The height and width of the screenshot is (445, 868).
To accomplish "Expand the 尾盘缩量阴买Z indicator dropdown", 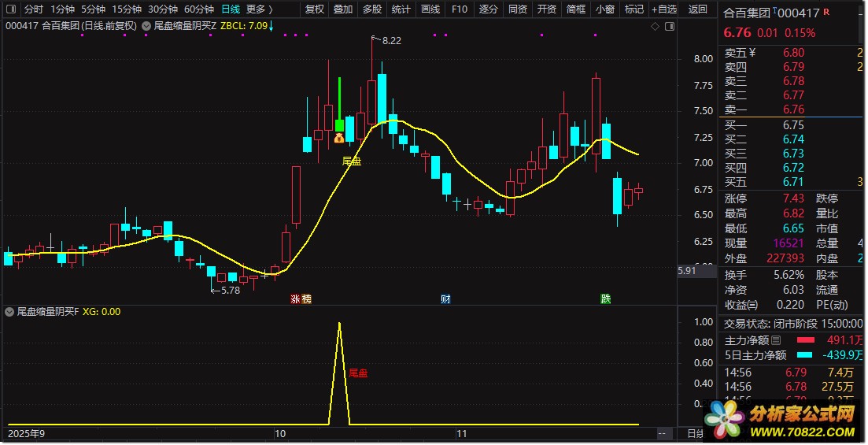I will [x=146, y=25].
